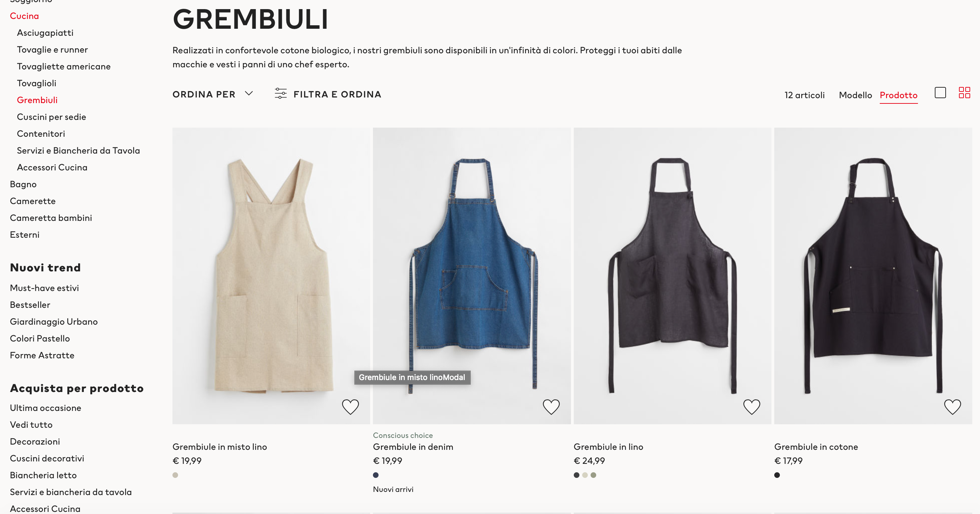Select beige swatch on Grembiule in lino
This screenshot has height=514, width=980.
[585, 475]
